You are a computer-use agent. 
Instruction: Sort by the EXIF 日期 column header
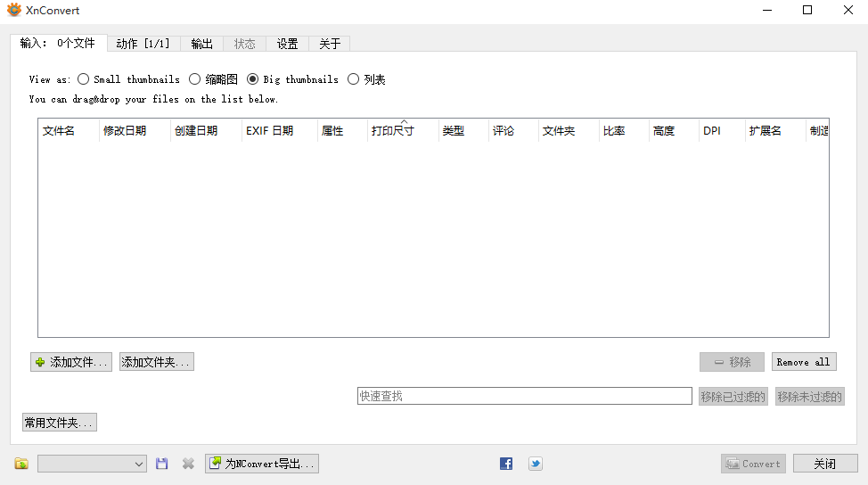(x=280, y=131)
